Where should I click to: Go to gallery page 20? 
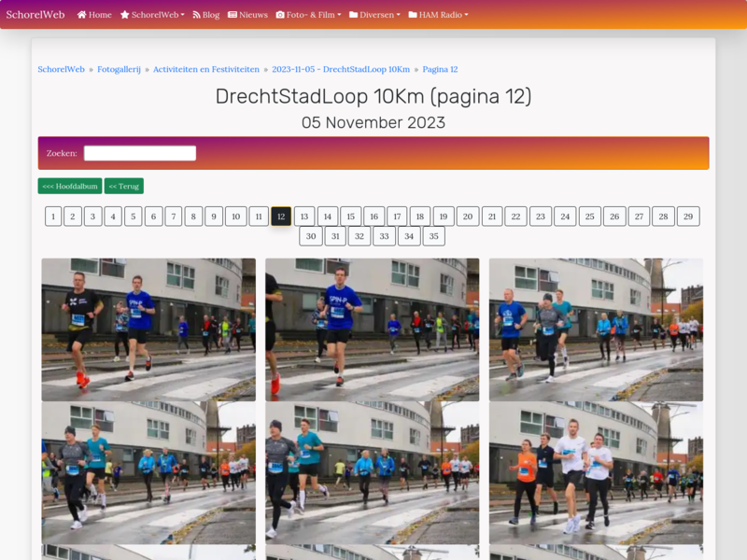pos(468,217)
